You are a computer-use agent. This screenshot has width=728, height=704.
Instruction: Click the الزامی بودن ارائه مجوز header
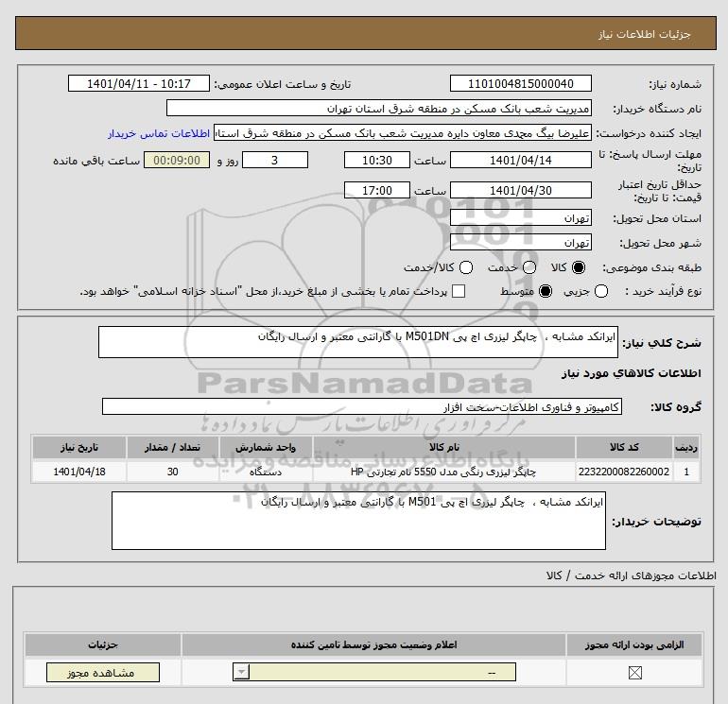point(634,644)
